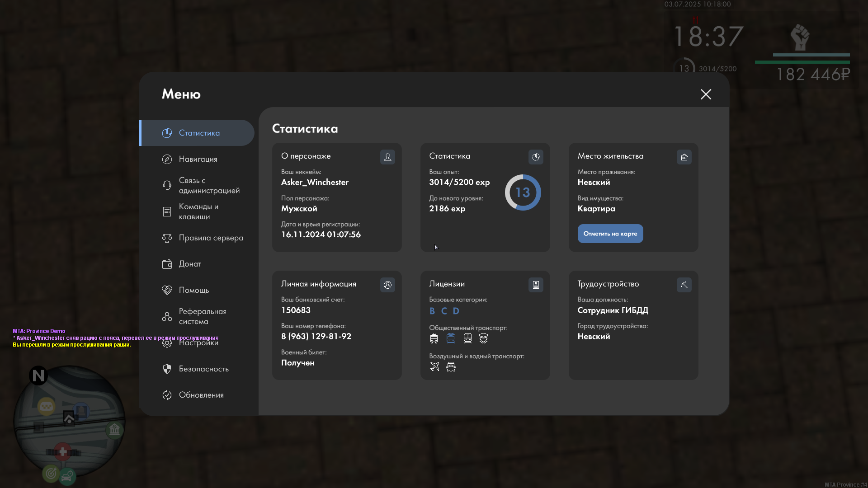The image size is (868, 488).
Task: Click the pie chart icon beside Статистика
Action: coord(167,133)
